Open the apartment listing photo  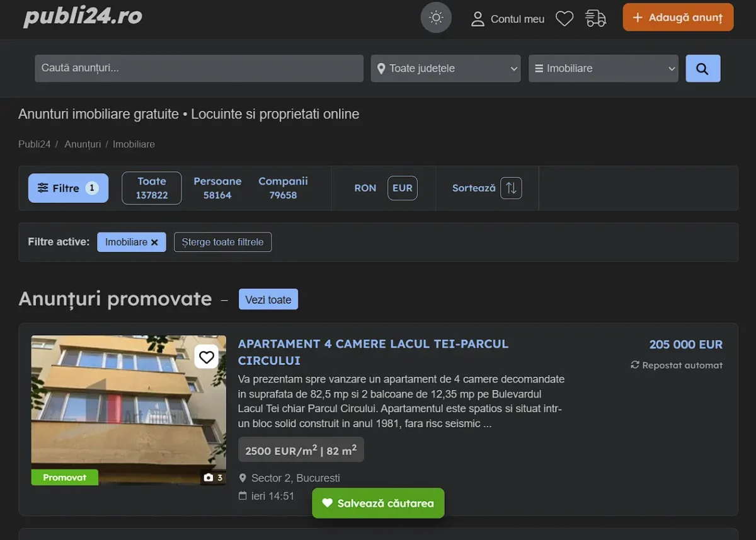[129, 410]
